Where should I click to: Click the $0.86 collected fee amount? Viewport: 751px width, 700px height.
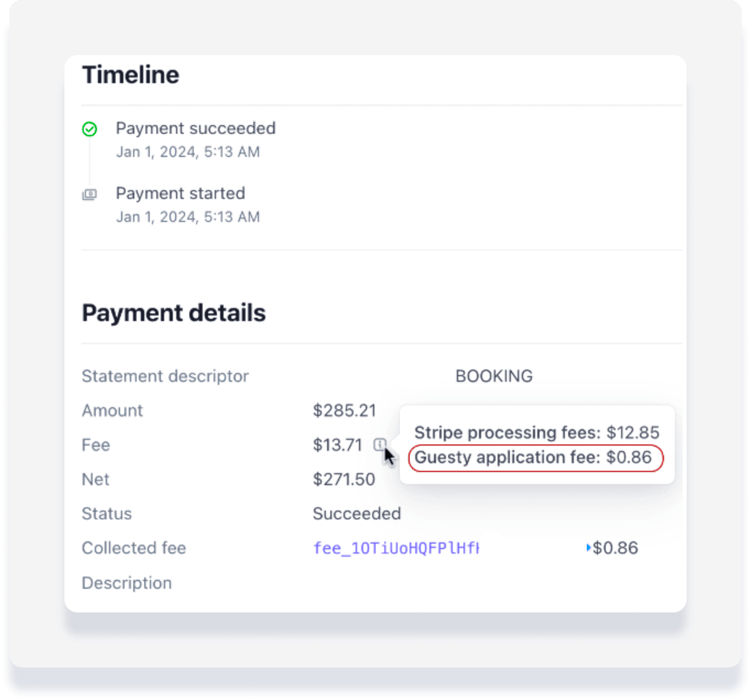[615, 548]
